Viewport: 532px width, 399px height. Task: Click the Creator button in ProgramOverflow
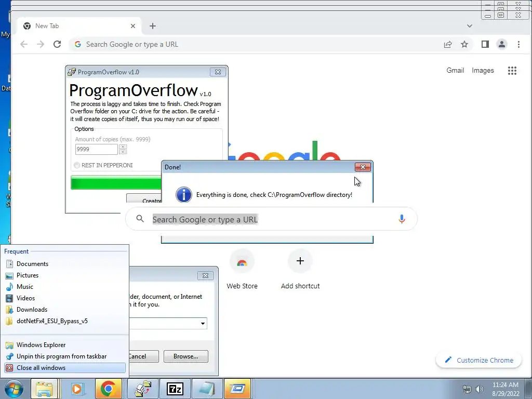pos(144,198)
